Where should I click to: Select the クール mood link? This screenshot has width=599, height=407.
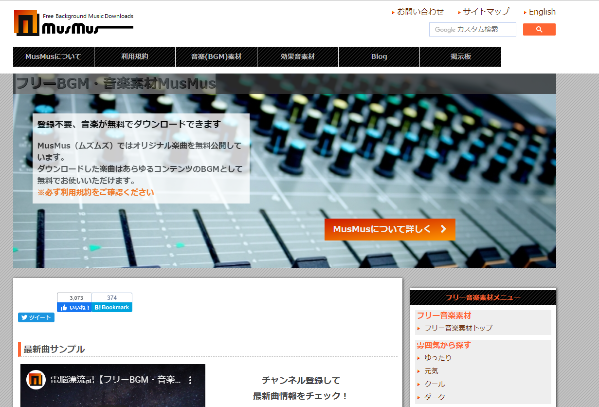(x=435, y=384)
